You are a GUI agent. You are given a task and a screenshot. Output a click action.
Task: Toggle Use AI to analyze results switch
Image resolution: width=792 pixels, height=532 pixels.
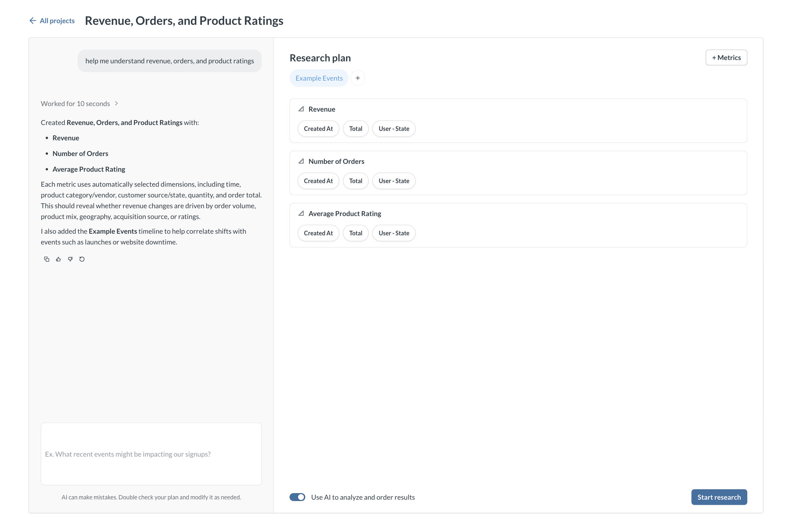point(297,497)
